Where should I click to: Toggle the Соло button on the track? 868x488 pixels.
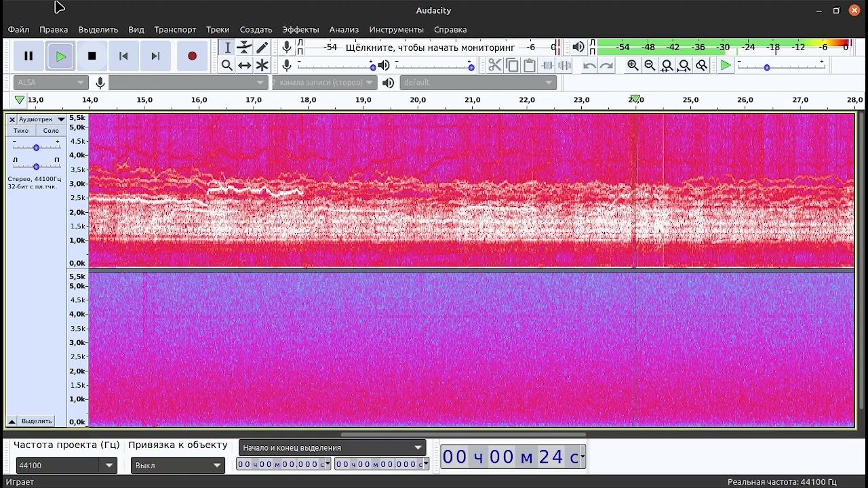pos(51,131)
